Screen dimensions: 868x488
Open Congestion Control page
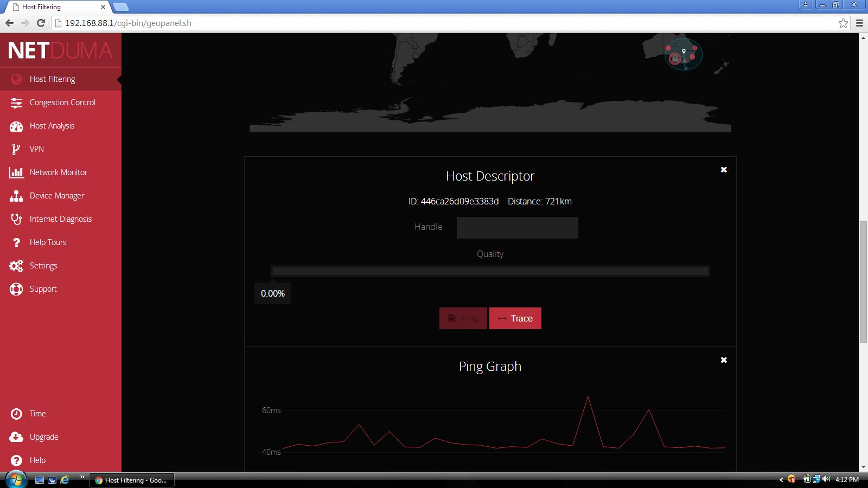pos(61,102)
